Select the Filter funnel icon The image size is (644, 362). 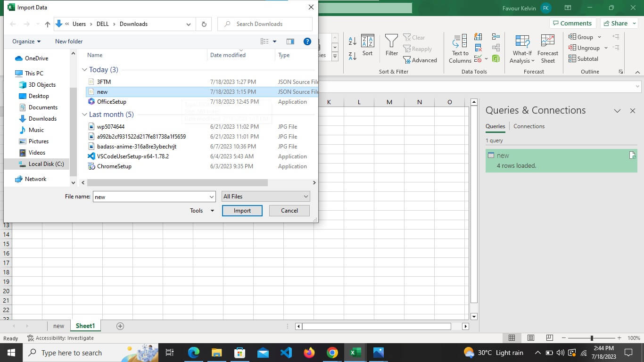click(392, 45)
